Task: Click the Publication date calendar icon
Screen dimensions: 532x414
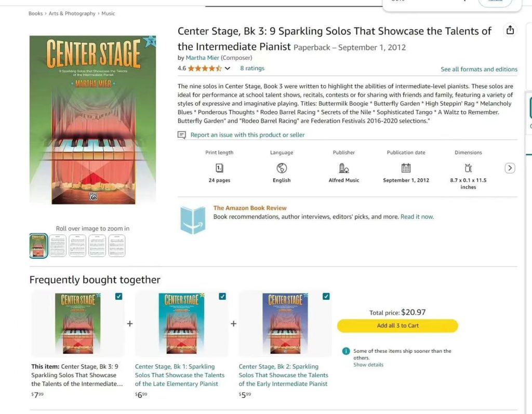Action: [406, 168]
